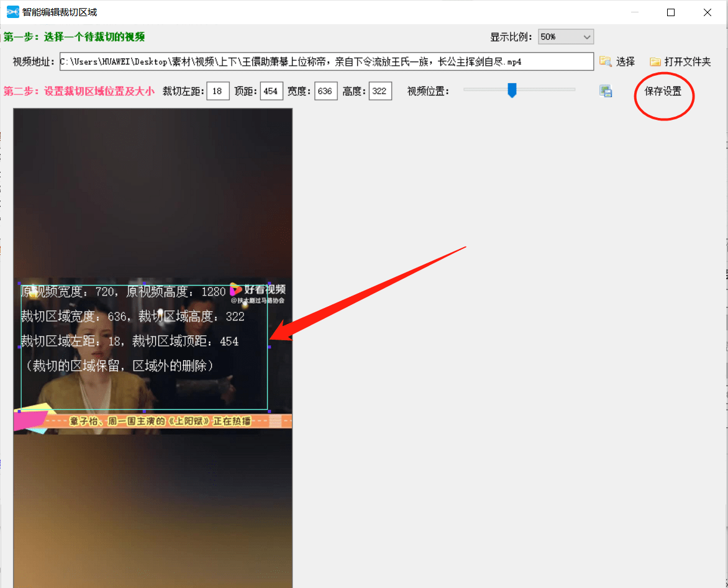Screen dimensions: 728x588
Task: Click the folder icon beside 打开文件夹
Action: click(655, 61)
